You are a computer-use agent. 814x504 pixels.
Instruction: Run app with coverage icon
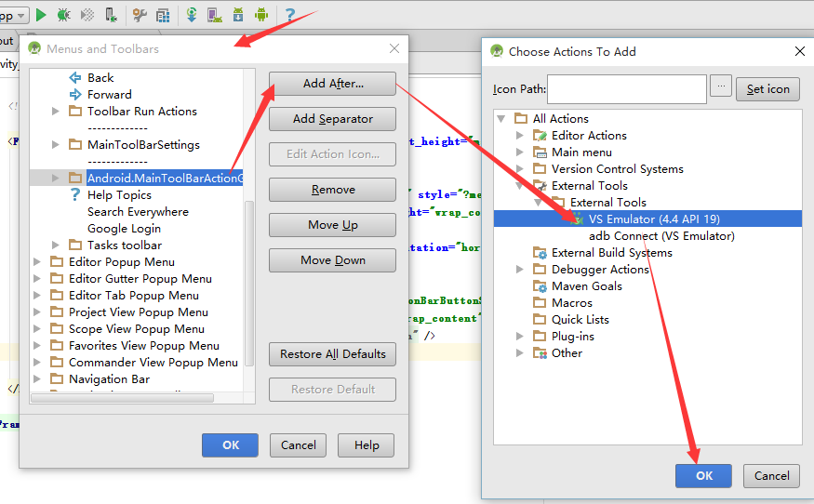tap(87, 15)
